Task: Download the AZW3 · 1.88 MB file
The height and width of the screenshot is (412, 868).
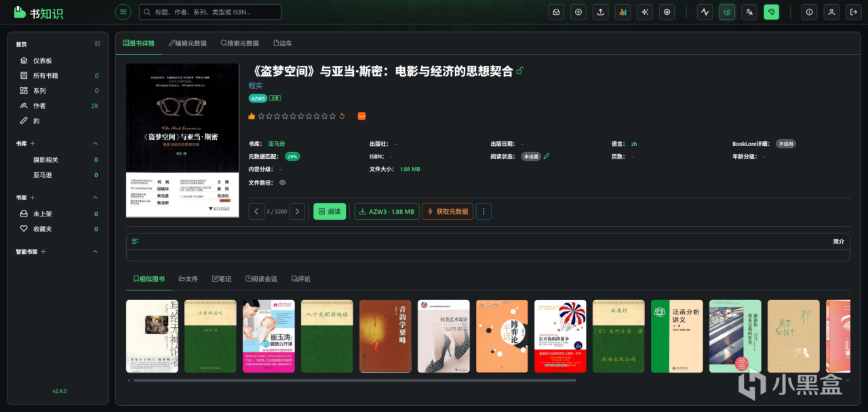Action: pos(387,211)
